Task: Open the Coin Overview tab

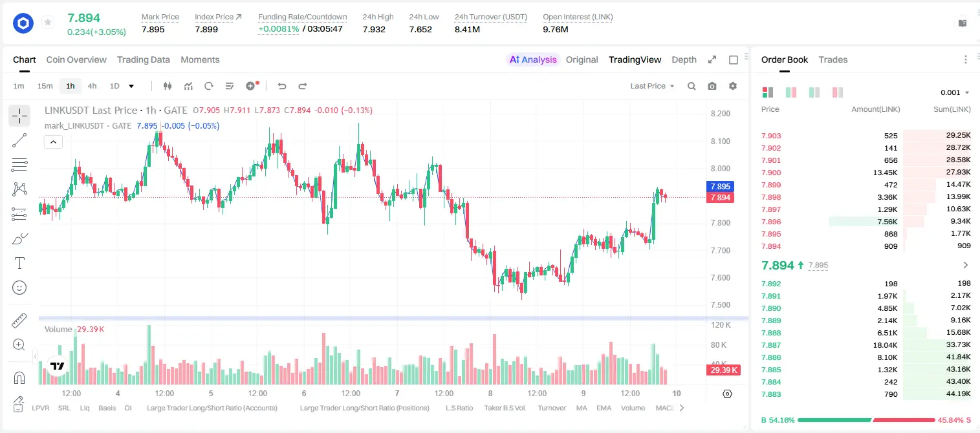Action: (x=76, y=59)
